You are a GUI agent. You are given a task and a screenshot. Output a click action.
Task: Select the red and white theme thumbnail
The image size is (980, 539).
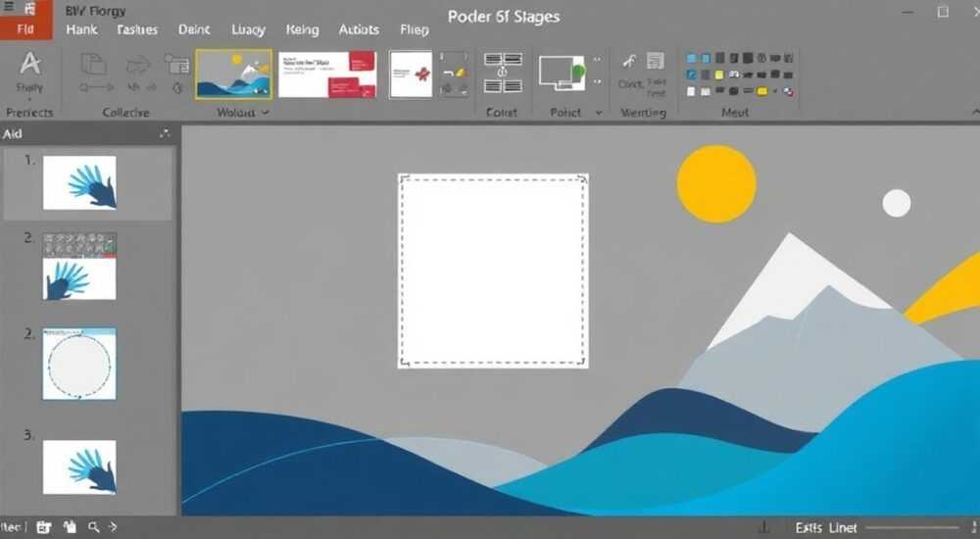(327, 74)
